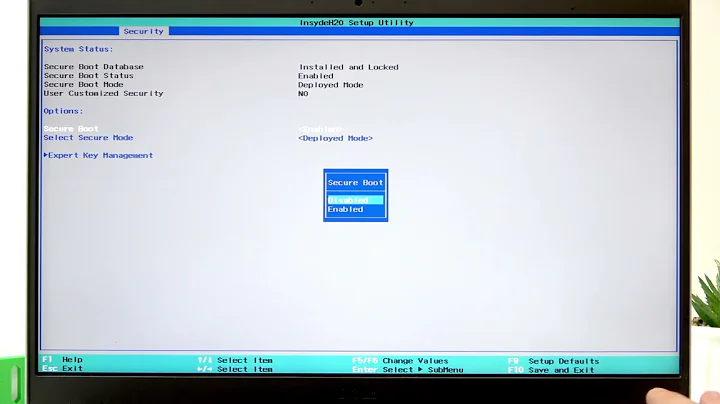Click Enter Select SubMenu hint

click(408, 370)
